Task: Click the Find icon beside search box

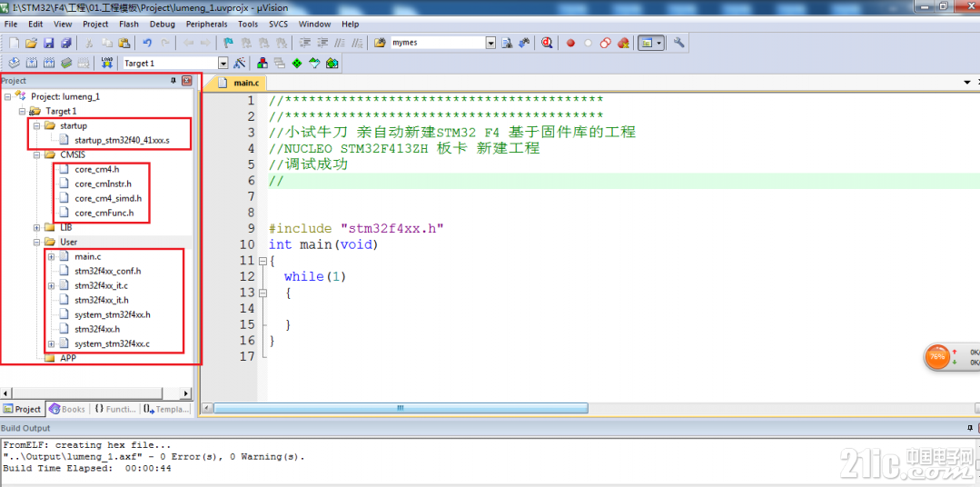Action: (x=508, y=43)
